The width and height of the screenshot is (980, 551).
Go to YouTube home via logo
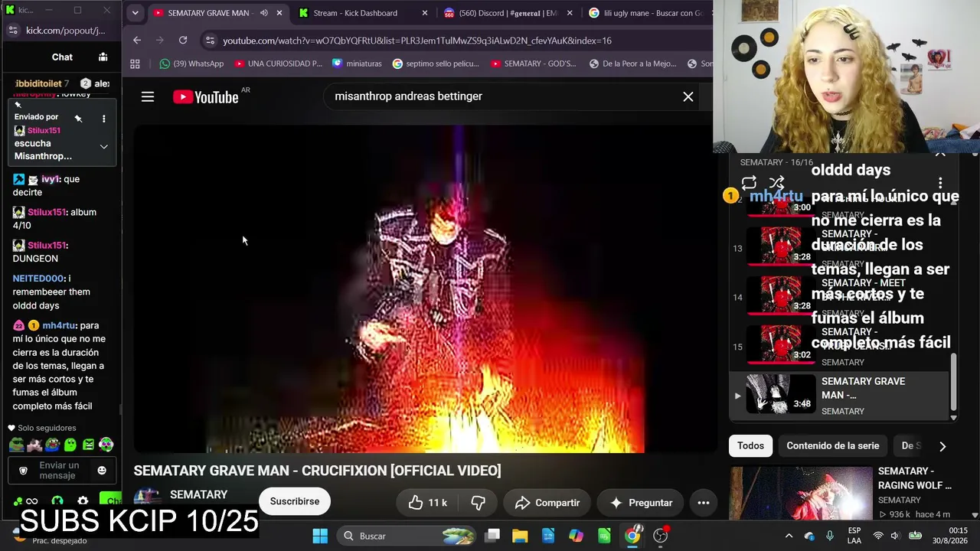205,96
